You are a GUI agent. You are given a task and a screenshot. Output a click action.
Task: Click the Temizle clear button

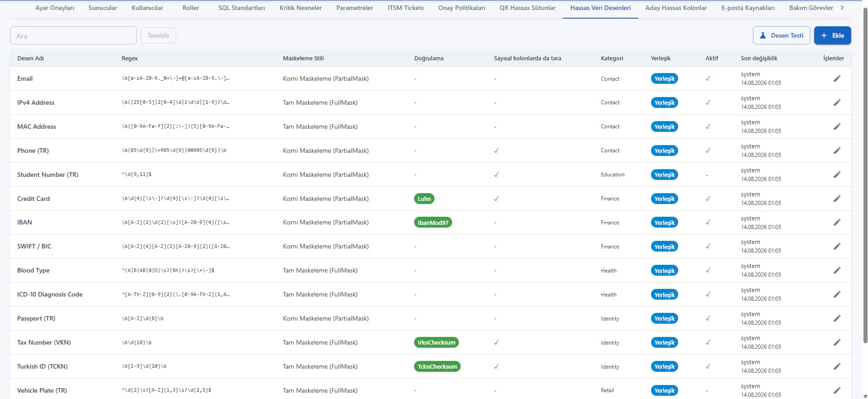coord(158,35)
